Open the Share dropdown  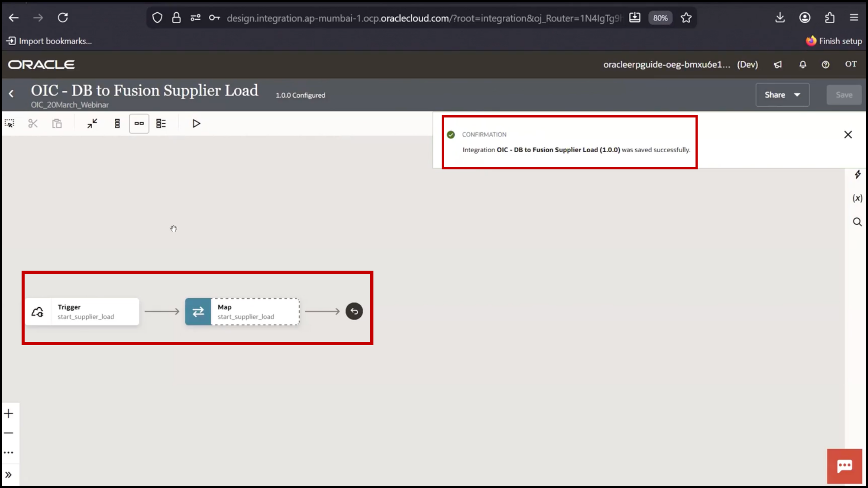tap(783, 95)
